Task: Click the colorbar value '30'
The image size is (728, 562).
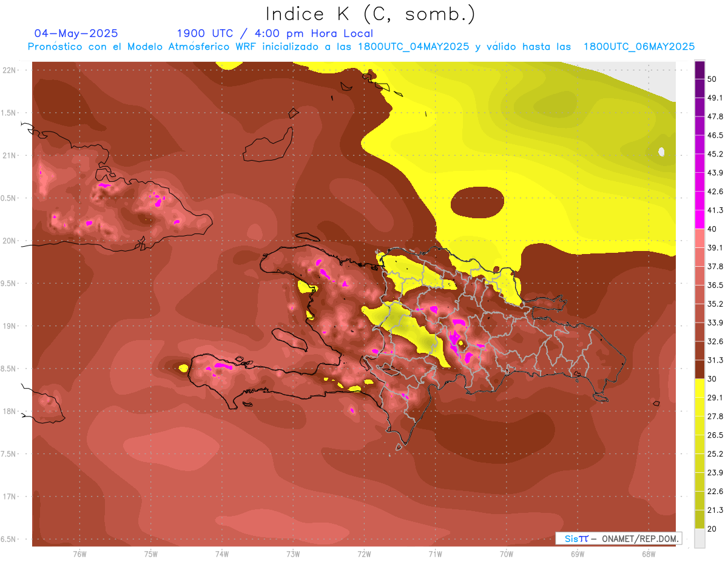Action: [713, 379]
